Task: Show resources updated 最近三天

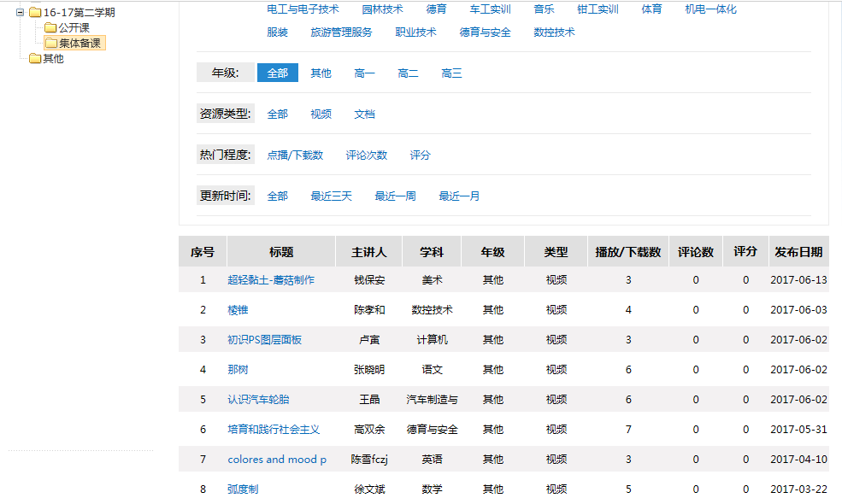Action: (x=331, y=196)
